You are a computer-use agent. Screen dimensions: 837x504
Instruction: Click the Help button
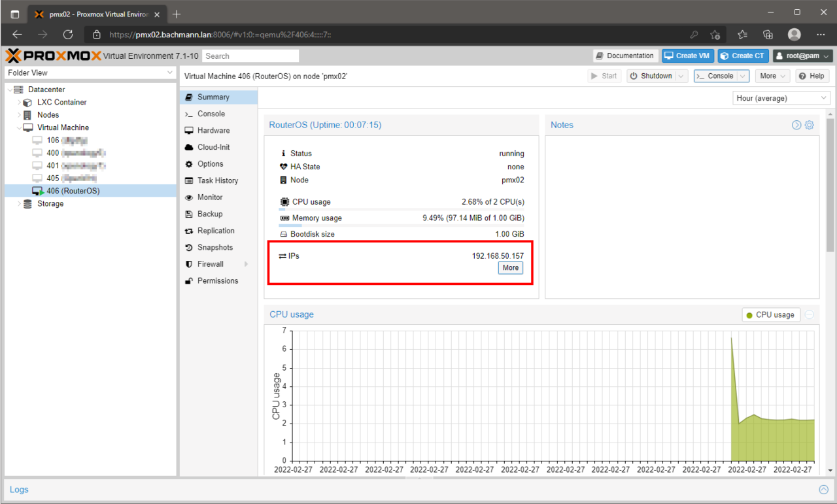pyautogui.click(x=811, y=76)
